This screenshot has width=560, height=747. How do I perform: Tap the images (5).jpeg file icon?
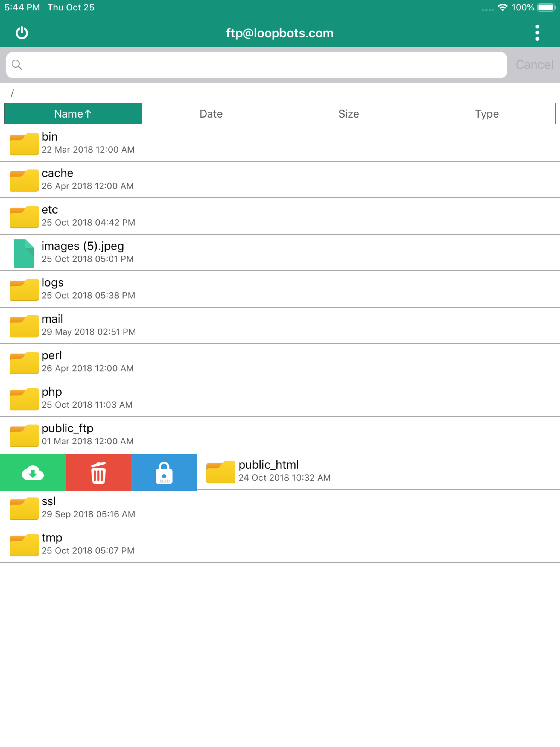24,253
